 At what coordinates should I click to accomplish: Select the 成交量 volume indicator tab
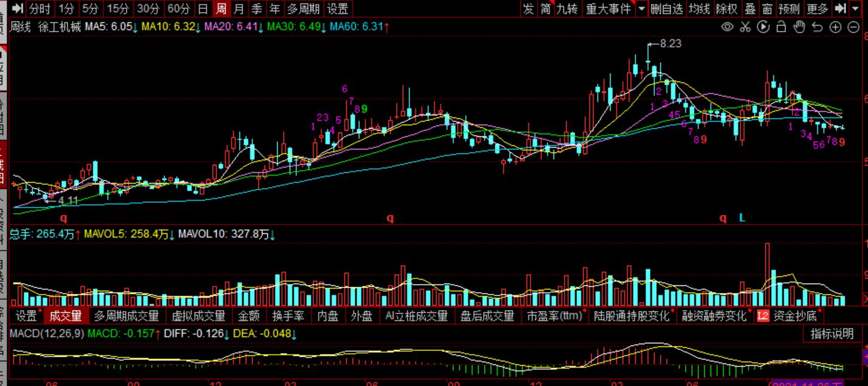[66, 315]
